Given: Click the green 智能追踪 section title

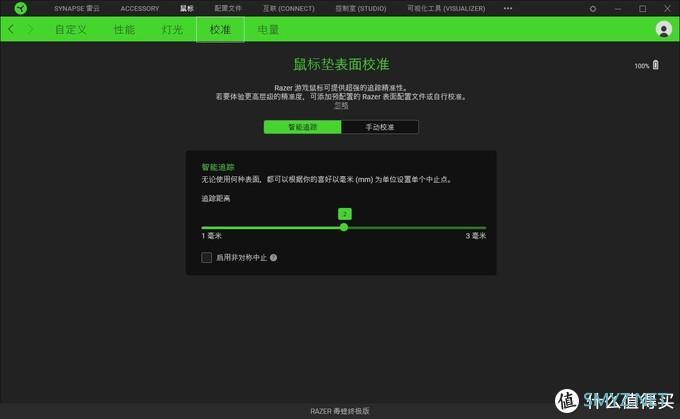Looking at the screenshot, I should 218,167.
